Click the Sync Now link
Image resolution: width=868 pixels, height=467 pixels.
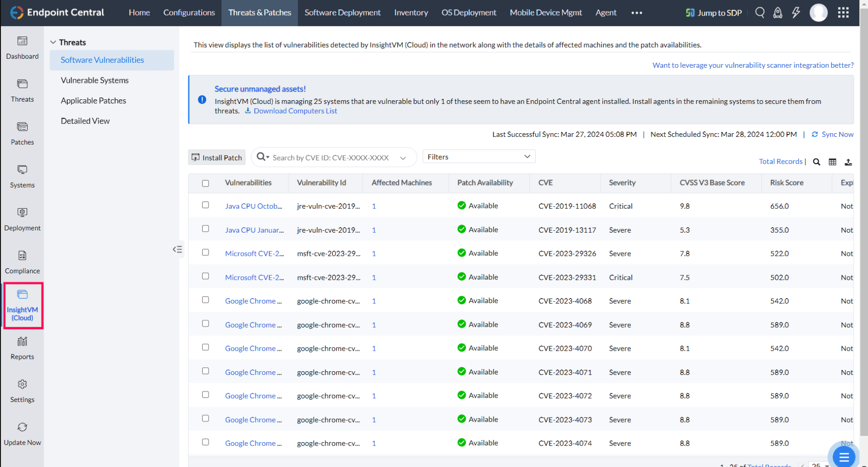pyautogui.click(x=837, y=134)
